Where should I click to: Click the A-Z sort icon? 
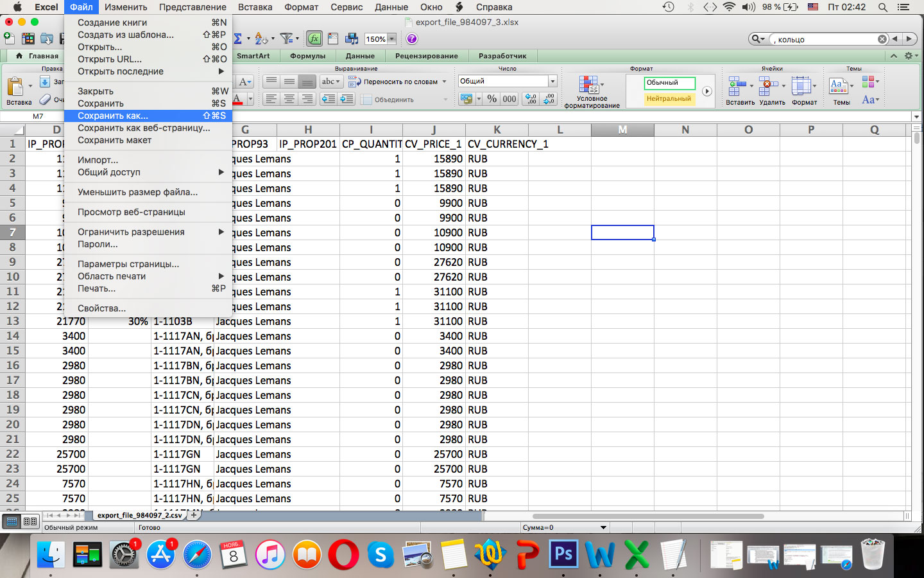[261, 39]
